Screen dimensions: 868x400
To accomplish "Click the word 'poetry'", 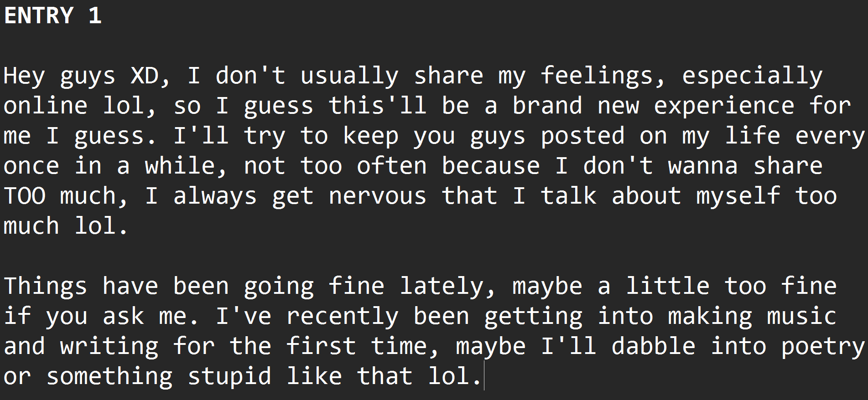I will pyautogui.click(x=822, y=346).
